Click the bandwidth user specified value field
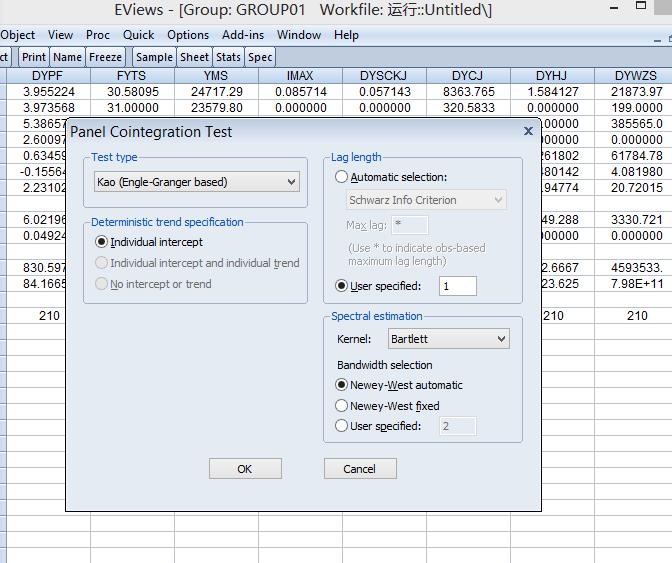 [x=458, y=426]
